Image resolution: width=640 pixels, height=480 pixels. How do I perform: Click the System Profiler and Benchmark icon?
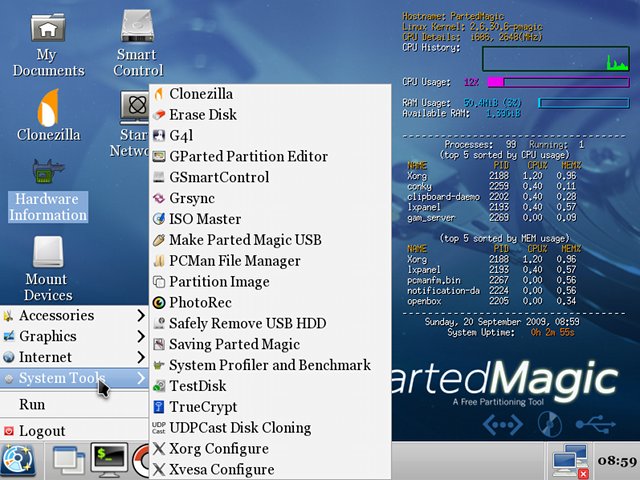click(159, 365)
